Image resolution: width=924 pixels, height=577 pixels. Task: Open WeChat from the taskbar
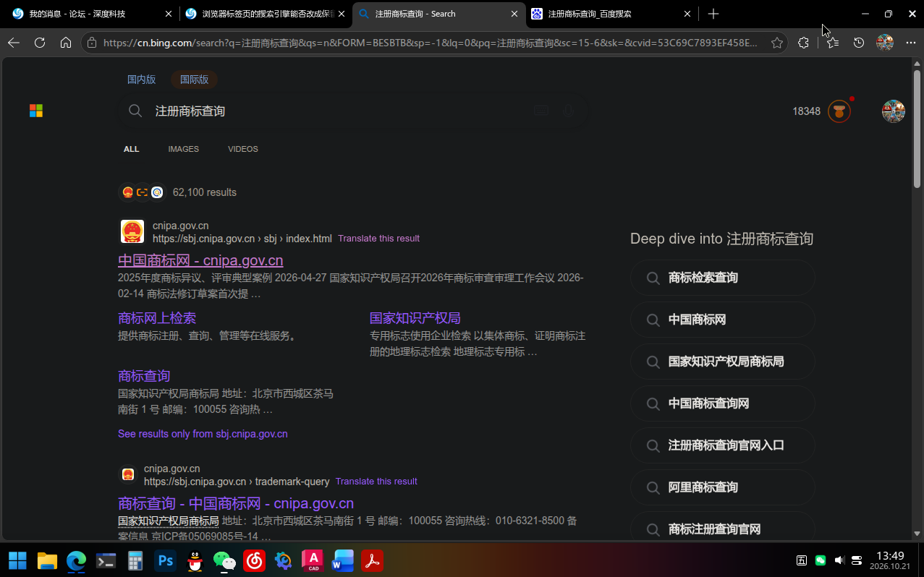click(x=224, y=560)
